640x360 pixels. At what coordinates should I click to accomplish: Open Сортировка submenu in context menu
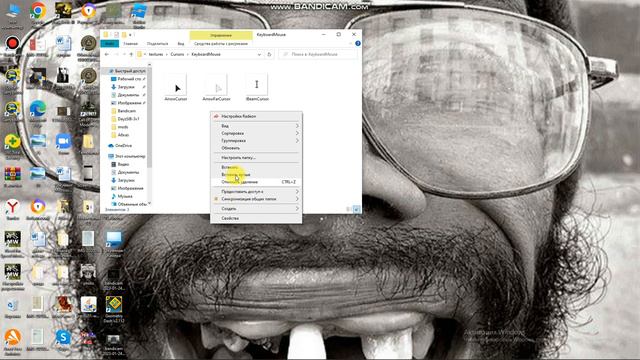pos(256,133)
